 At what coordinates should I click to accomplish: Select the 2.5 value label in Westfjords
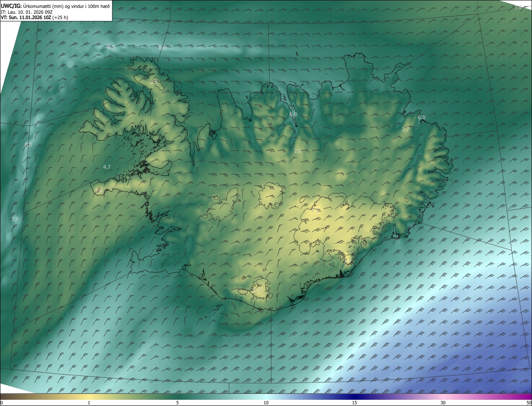154,82
